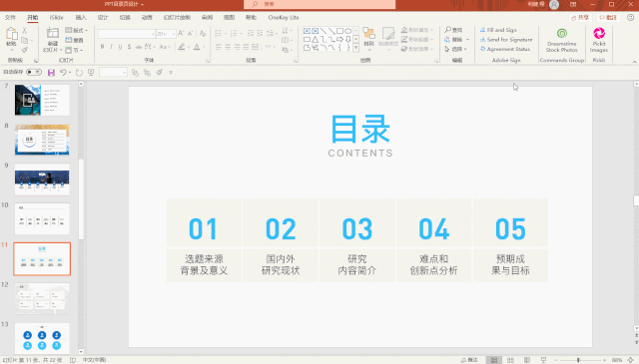Click Fill and Sign link
The height and width of the screenshot is (364, 639).
[498, 30]
